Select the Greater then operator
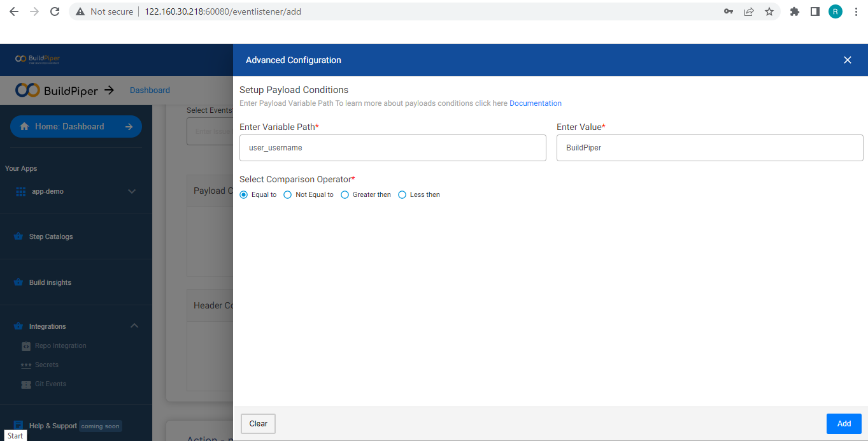The image size is (868, 441). coord(345,194)
